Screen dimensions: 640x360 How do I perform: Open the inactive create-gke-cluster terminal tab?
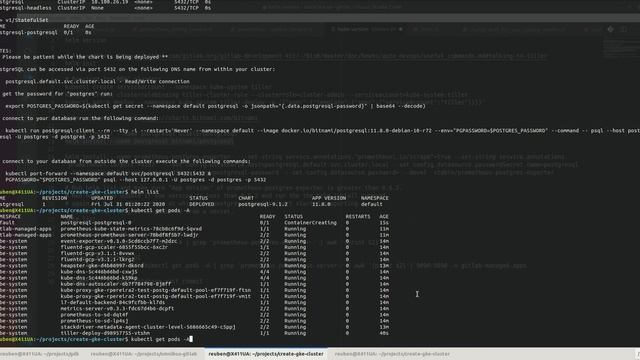[392, 354]
